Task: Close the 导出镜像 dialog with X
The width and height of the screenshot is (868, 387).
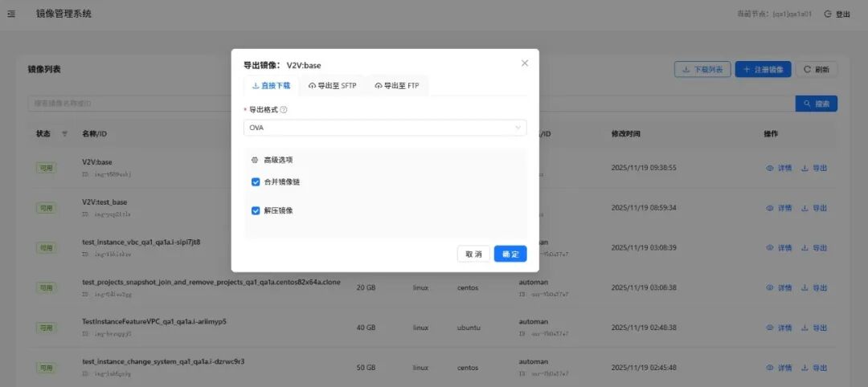Action: pos(525,63)
